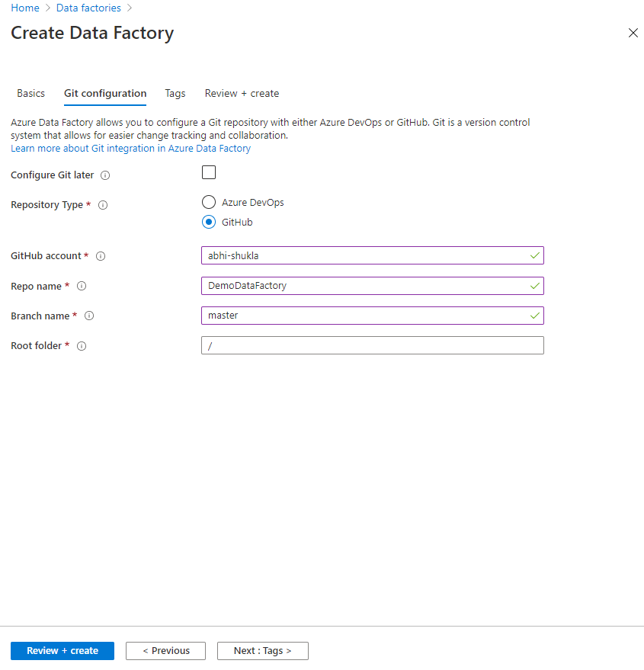Go to Review + create tab
The height and width of the screenshot is (670, 644).
(x=242, y=93)
